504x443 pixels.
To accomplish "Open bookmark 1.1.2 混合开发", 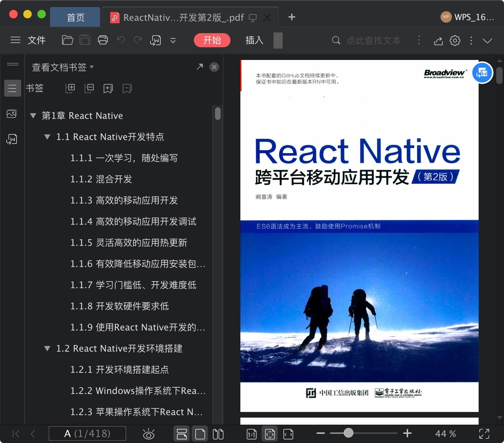I will pos(101,179).
